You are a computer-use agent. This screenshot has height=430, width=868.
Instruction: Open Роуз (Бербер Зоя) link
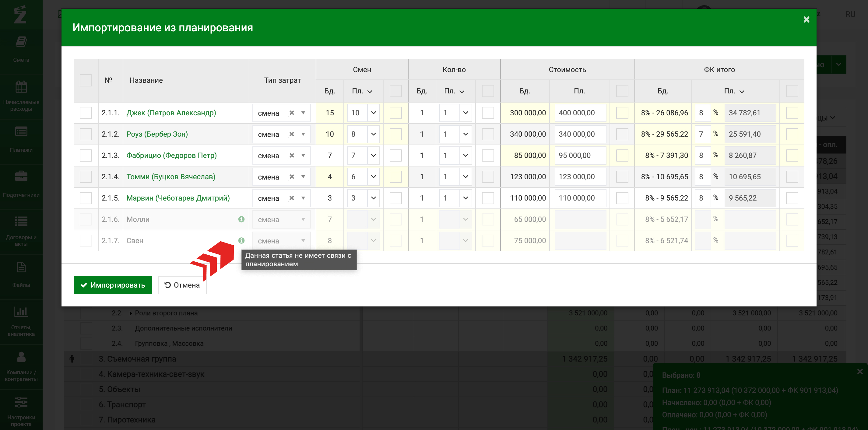pyautogui.click(x=157, y=134)
